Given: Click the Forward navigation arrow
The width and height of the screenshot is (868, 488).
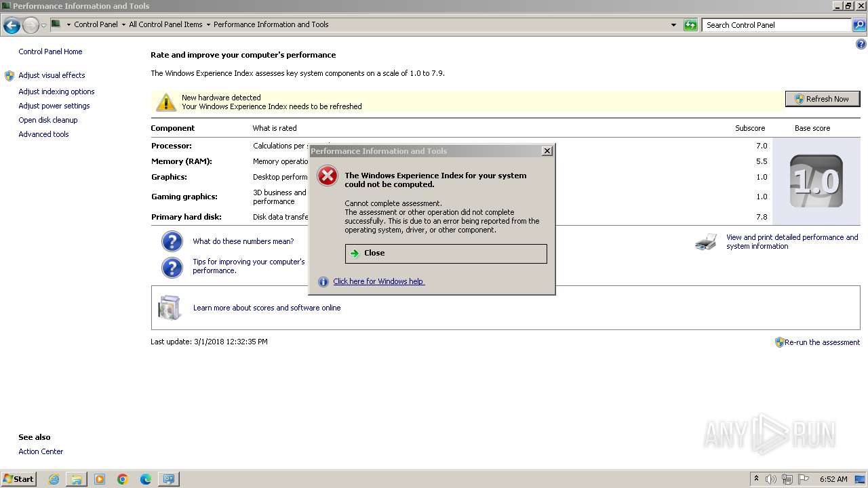Looking at the screenshot, I should (x=31, y=26).
